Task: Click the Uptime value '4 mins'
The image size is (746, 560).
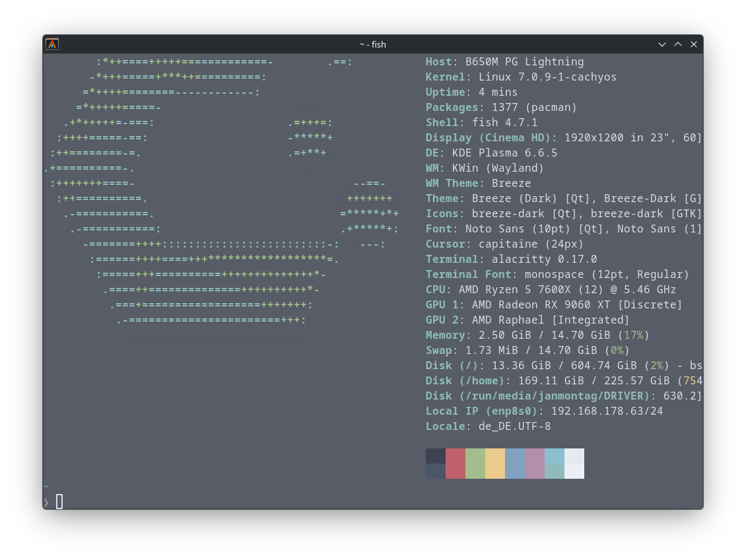Action: (498, 92)
